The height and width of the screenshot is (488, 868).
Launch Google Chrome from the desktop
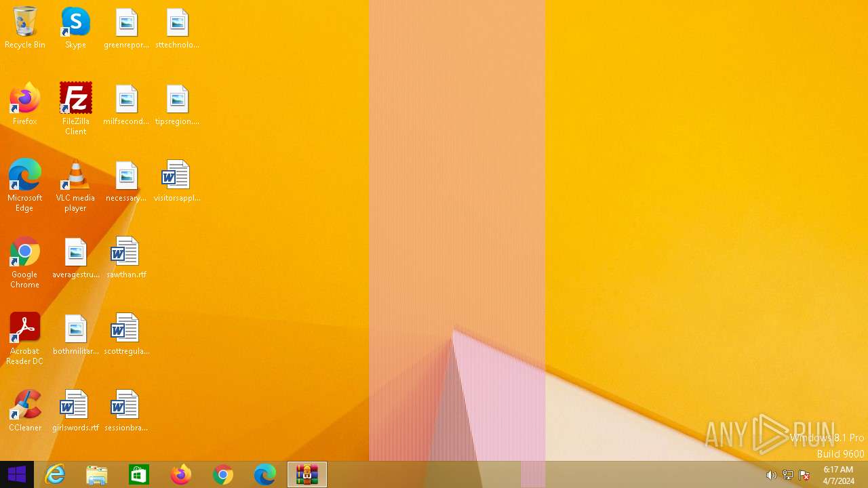click(25, 262)
